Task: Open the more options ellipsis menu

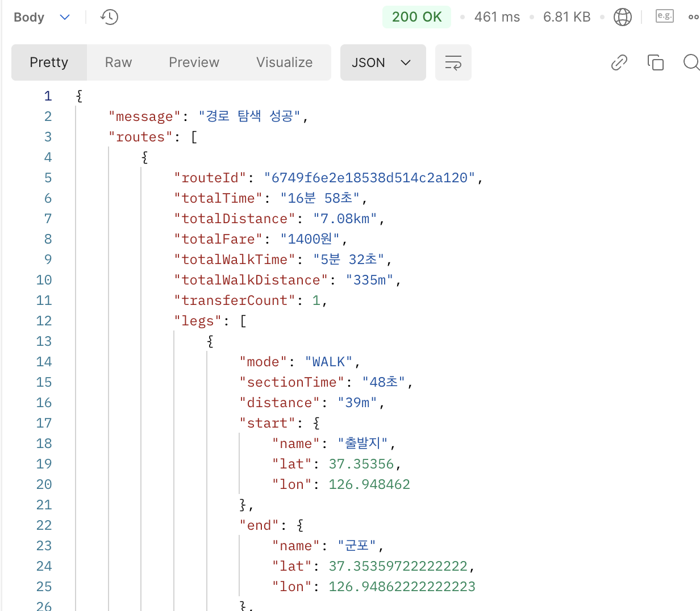Action: point(694,17)
